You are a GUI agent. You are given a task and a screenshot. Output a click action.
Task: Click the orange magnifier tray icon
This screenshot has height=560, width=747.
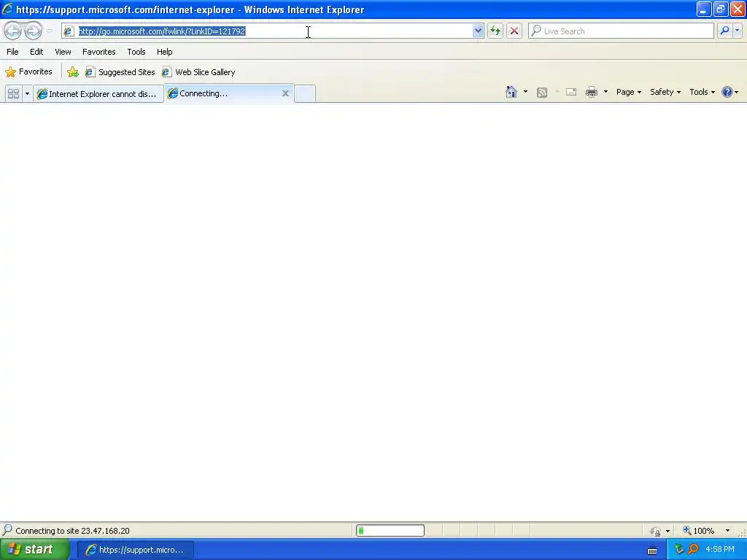coord(693,550)
